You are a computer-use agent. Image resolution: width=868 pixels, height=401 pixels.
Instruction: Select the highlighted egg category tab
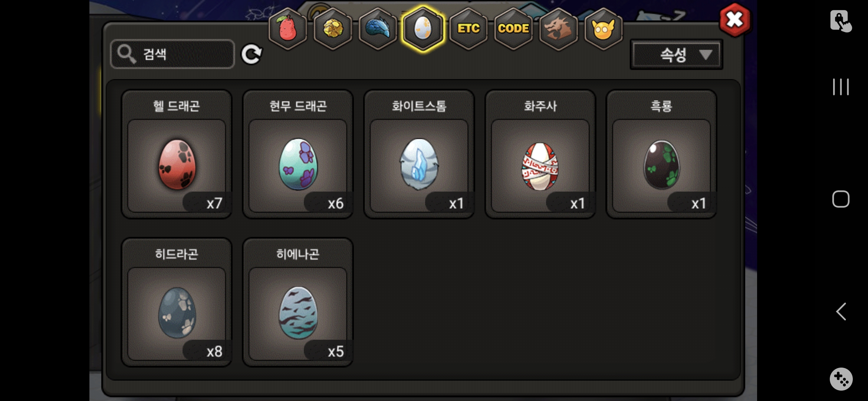tap(423, 28)
